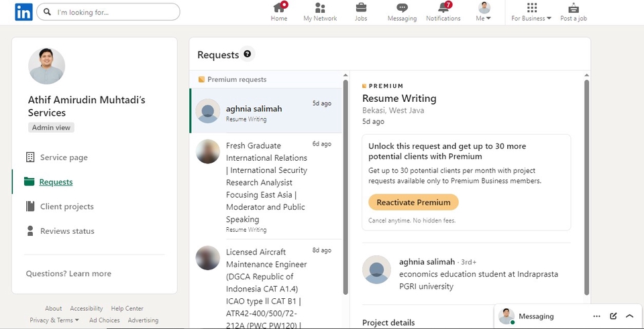Screen dimensions: 644x329
Task: Open Messaging from top navigation
Action: [x=402, y=12]
